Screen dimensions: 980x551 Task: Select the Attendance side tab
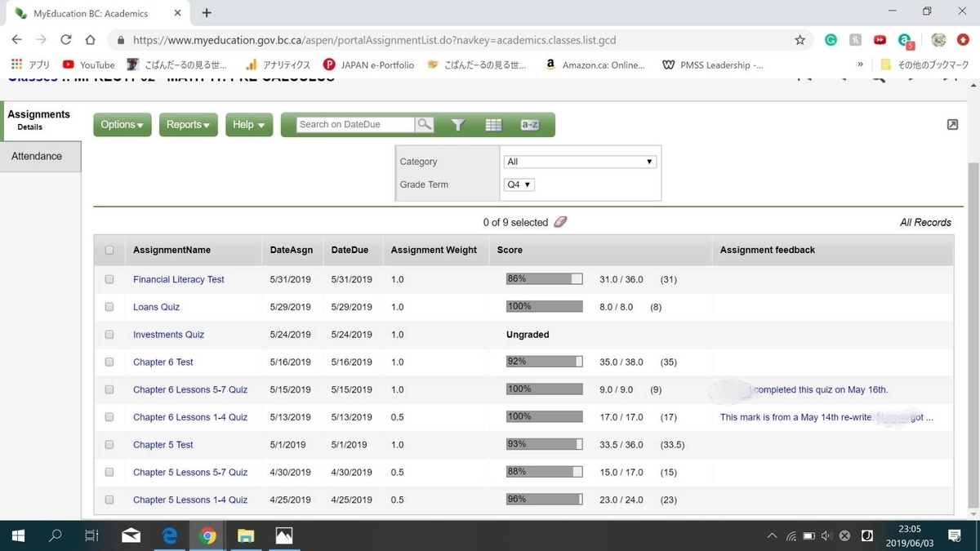(x=41, y=156)
